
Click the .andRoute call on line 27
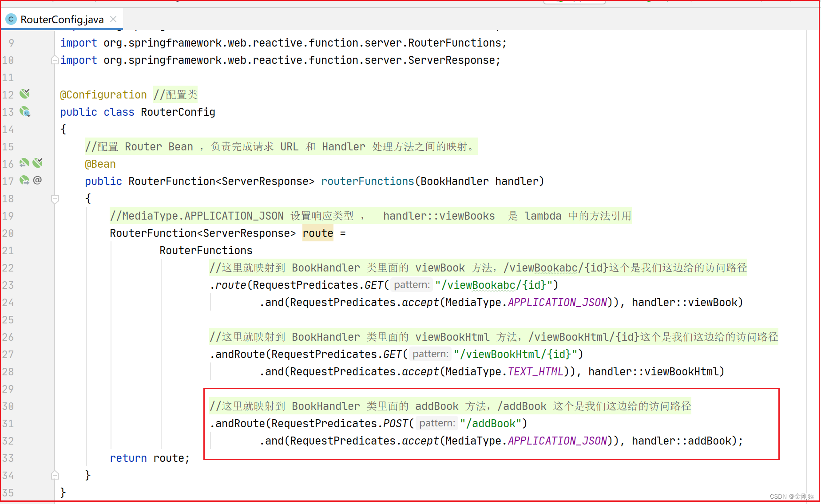point(237,354)
